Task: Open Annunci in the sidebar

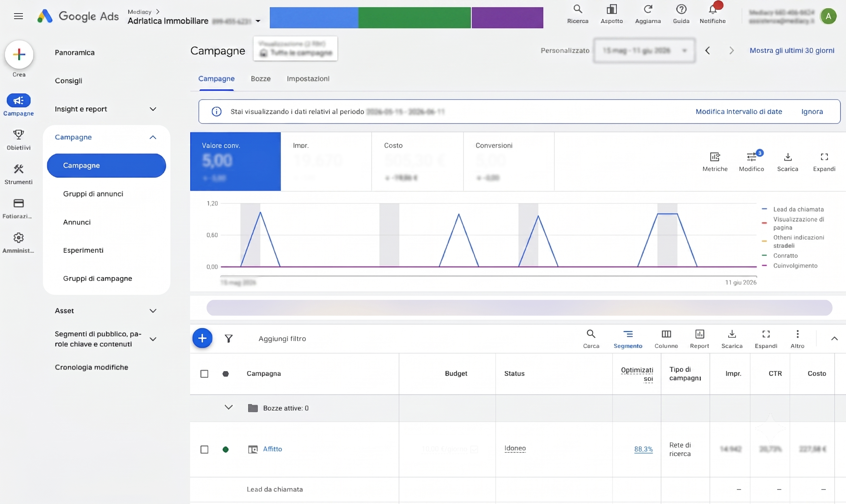Action: click(77, 222)
